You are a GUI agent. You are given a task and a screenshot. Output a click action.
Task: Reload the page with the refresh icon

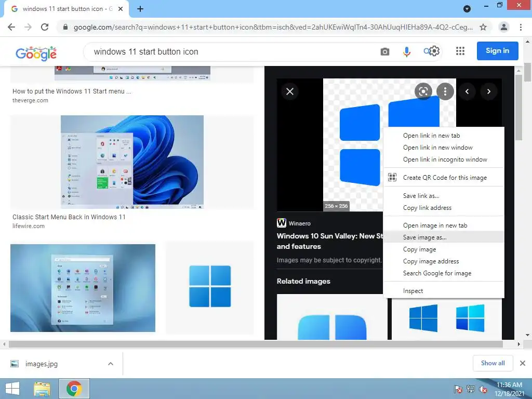[45, 27]
